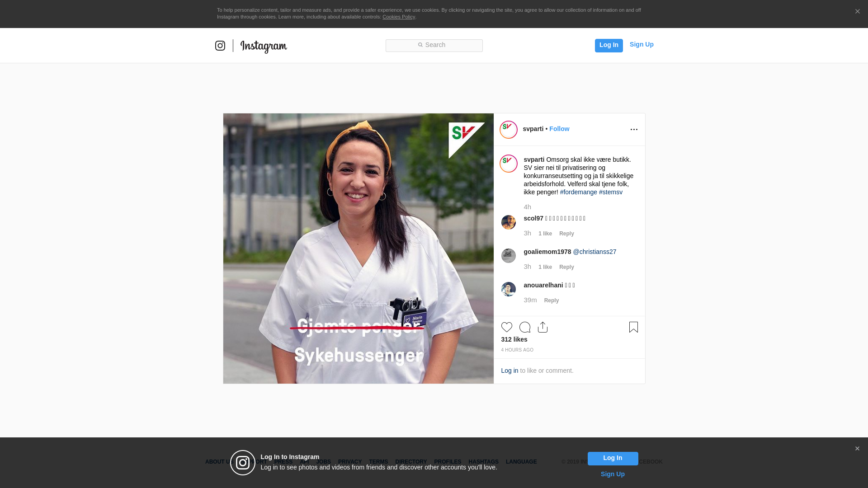Viewport: 868px width, 488px height.
Task: Click the 4h caption timestamp
Action: tap(527, 207)
